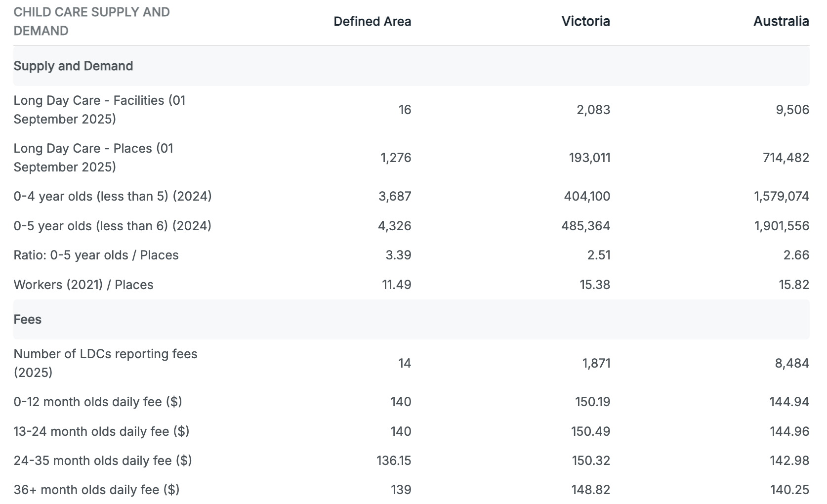The width and height of the screenshot is (827, 504).
Task: Click the Victoria 0-5 year olds value 485,364
Action: click(585, 226)
